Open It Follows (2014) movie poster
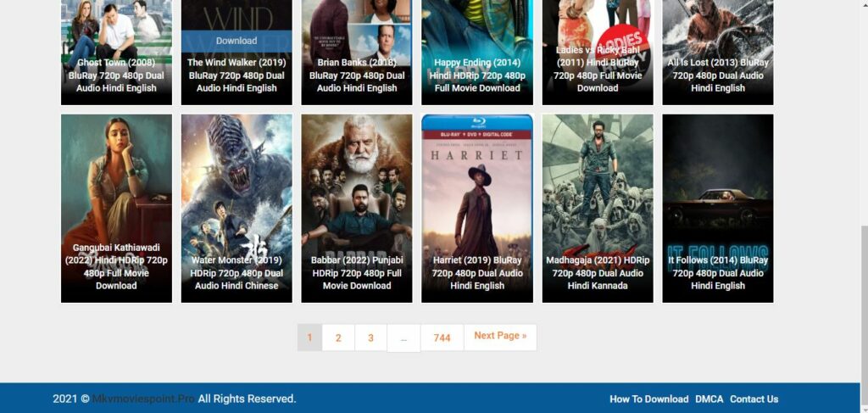868x413 pixels. pyautogui.click(x=718, y=208)
